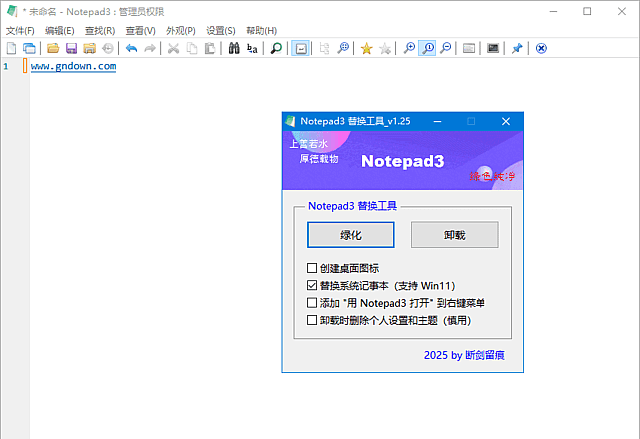Click the magnifier with crosshair toolbar icon
This screenshot has height=439, width=640.
point(343,49)
